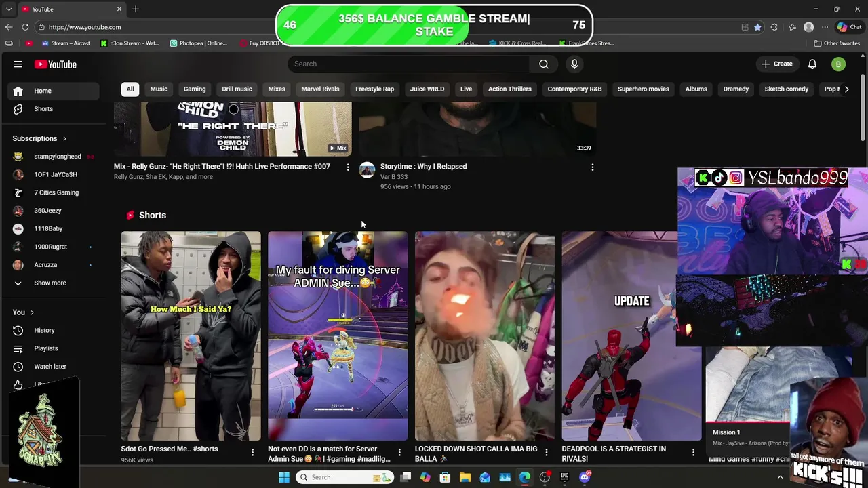Open Shorts in the sidebar
Viewport: 868px width, 488px height.
(x=54, y=109)
